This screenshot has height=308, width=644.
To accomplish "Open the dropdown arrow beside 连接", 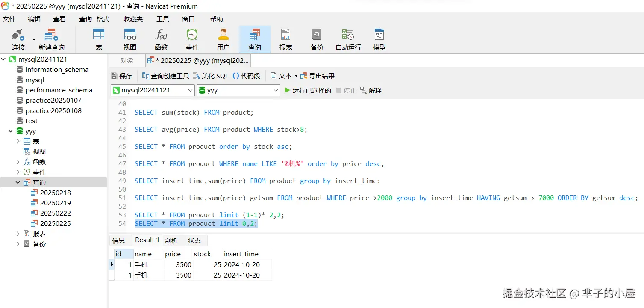I will coord(34,39).
